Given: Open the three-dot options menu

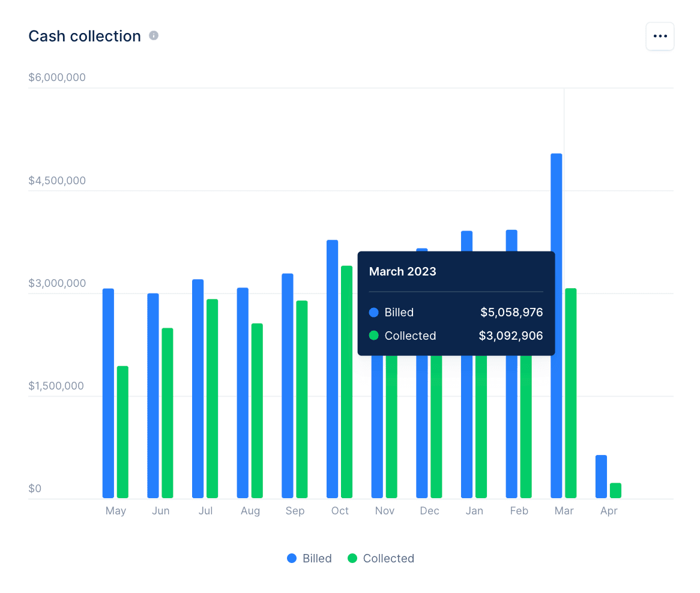Looking at the screenshot, I should [x=660, y=36].
